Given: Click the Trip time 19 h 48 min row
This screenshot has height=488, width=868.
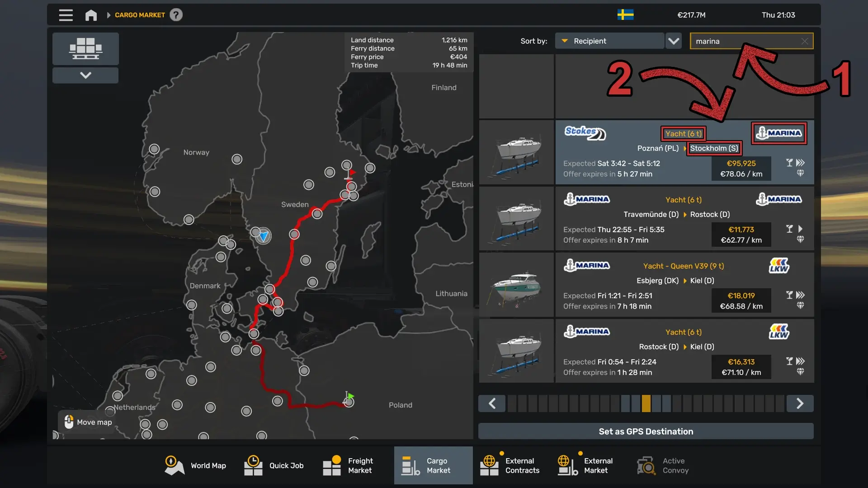Looking at the screenshot, I should click(409, 66).
